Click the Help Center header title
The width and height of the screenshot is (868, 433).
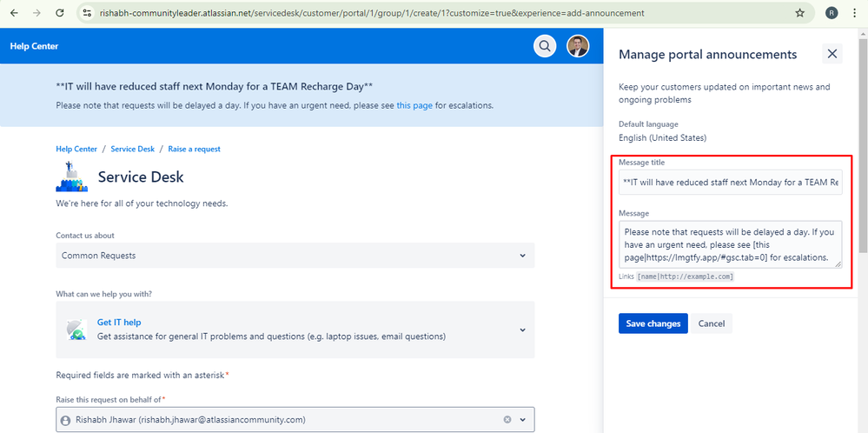pos(34,46)
